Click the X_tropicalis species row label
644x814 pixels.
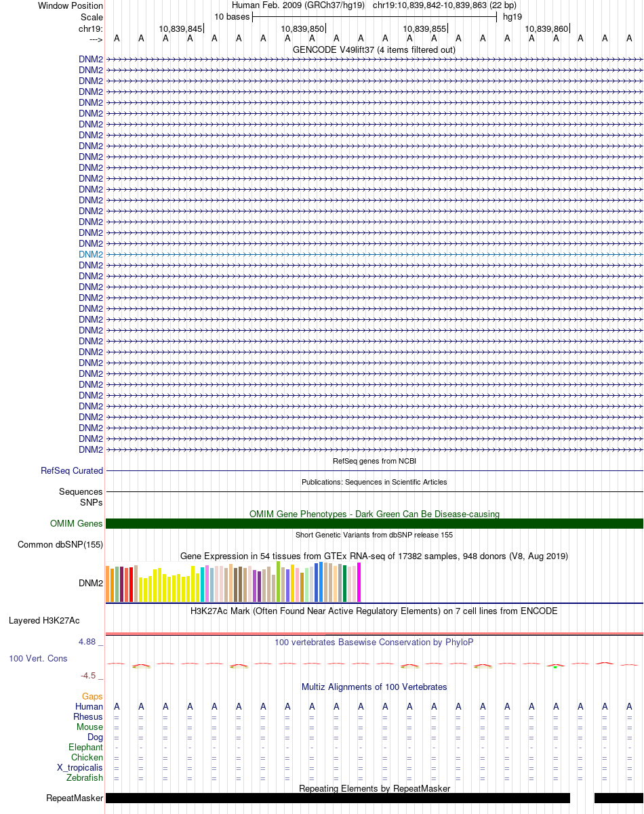pyautogui.click(x=81, y=767)
